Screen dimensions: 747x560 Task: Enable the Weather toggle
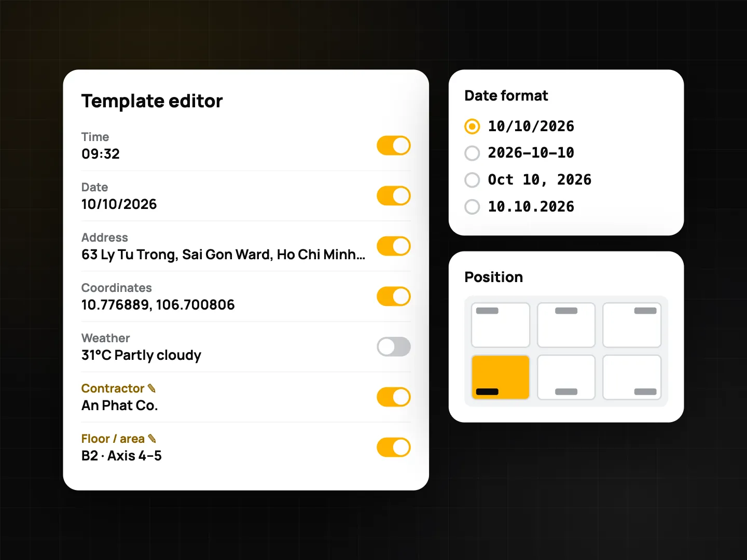pos(394,347)
